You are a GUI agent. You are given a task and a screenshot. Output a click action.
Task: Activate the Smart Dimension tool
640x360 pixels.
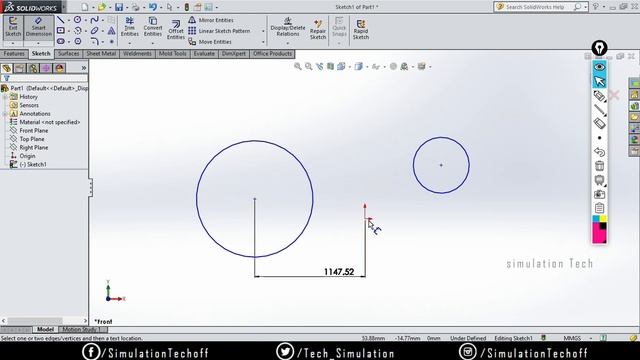point(39,27)
